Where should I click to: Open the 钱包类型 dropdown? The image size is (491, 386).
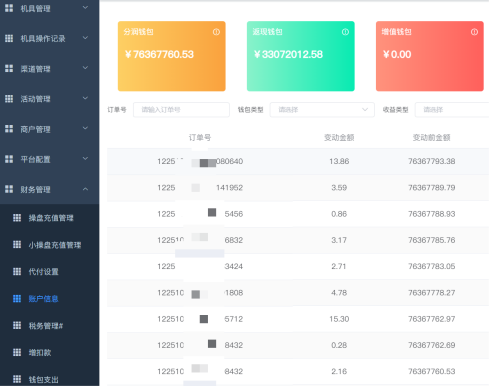322,110
